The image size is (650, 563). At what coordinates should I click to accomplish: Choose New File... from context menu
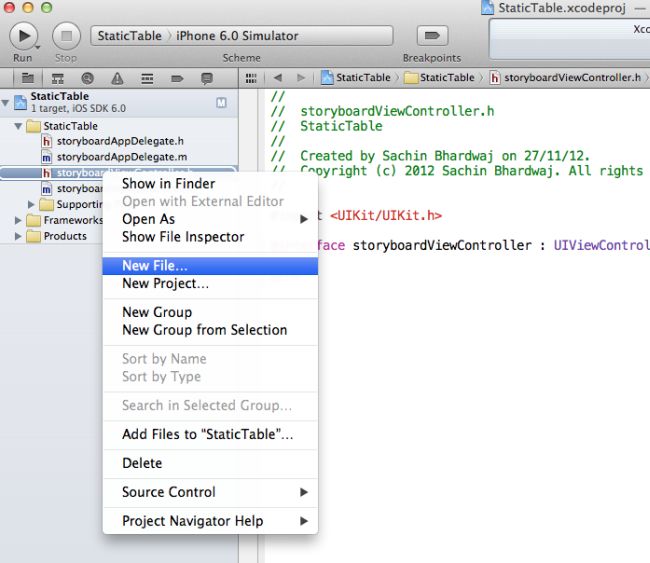(210, 266)
